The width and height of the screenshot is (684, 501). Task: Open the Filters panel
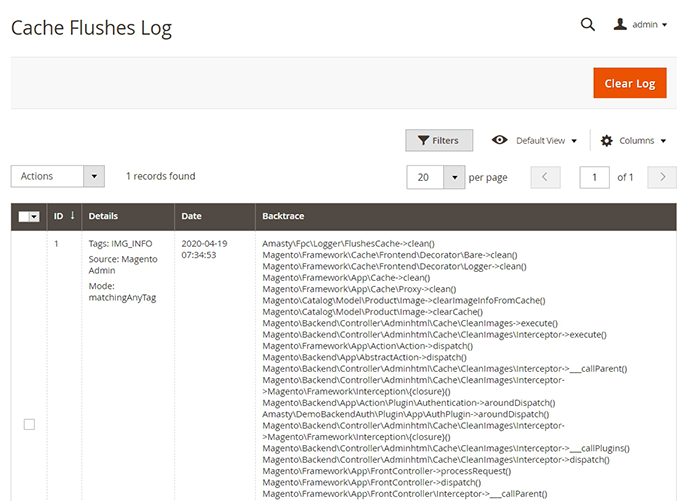[438, 141]
